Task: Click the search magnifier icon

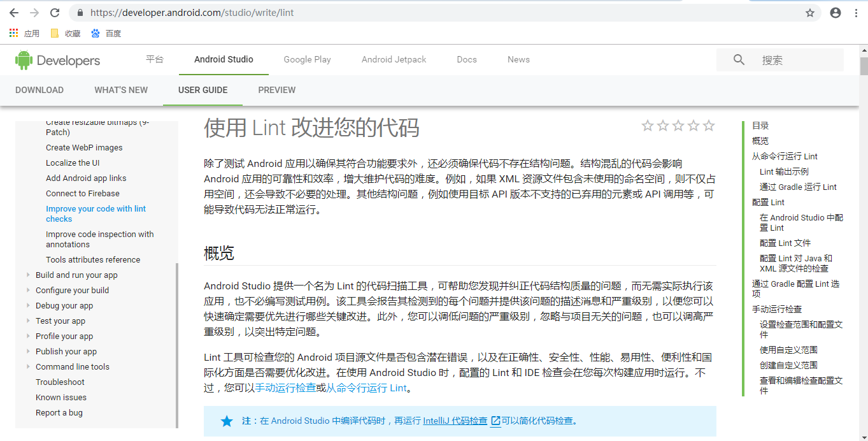Action: pos(739,60)
